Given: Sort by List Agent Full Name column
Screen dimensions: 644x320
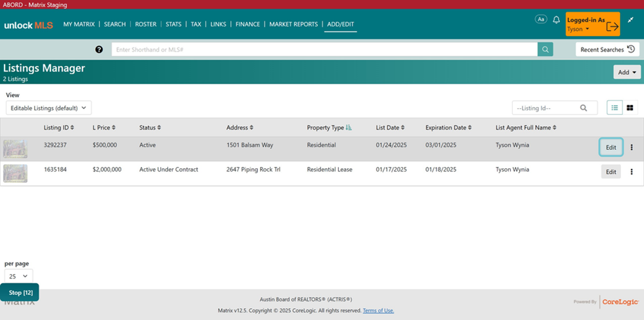Looking at the screenshot, I should coord(526,127).
